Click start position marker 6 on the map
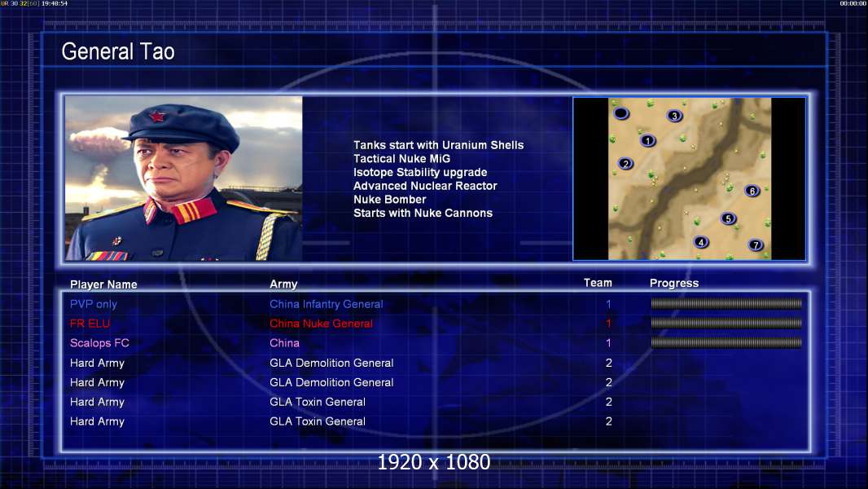 (x=752, y=191)
